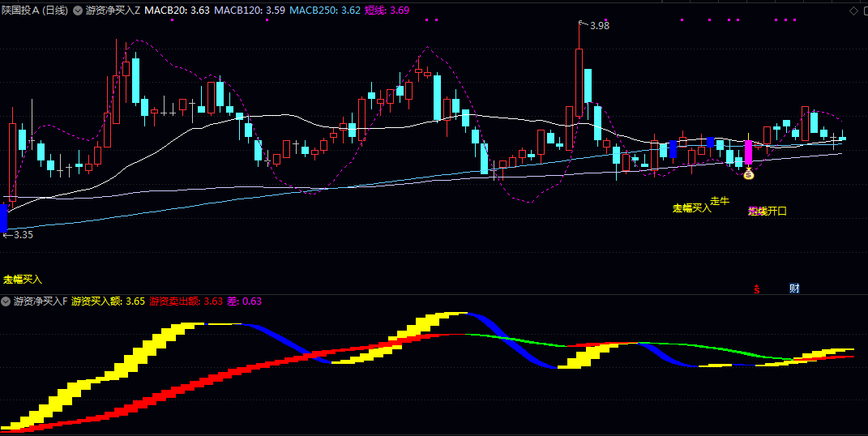Click the blue 财 finance marker
868x436 pixels.
coord(794,289)
